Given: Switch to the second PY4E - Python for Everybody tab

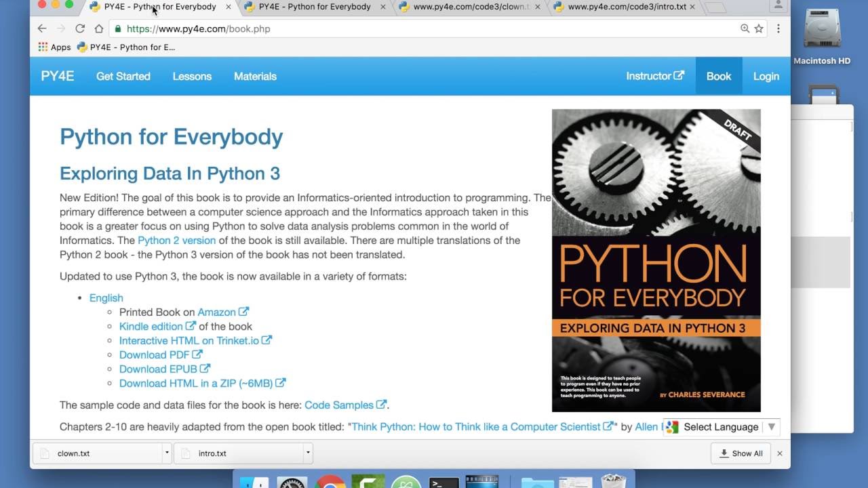Looking at the screenshot, I should [x=315, y=7].
